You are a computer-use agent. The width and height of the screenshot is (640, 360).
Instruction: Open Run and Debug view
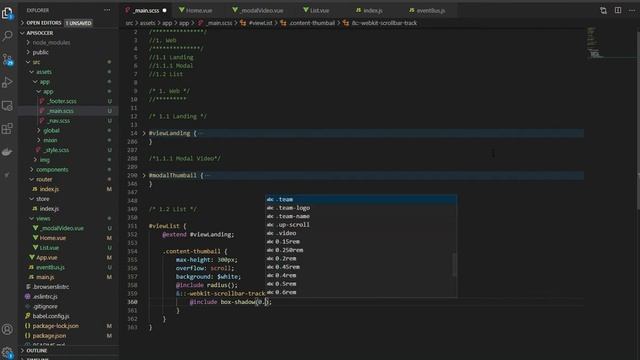[7, 82]
